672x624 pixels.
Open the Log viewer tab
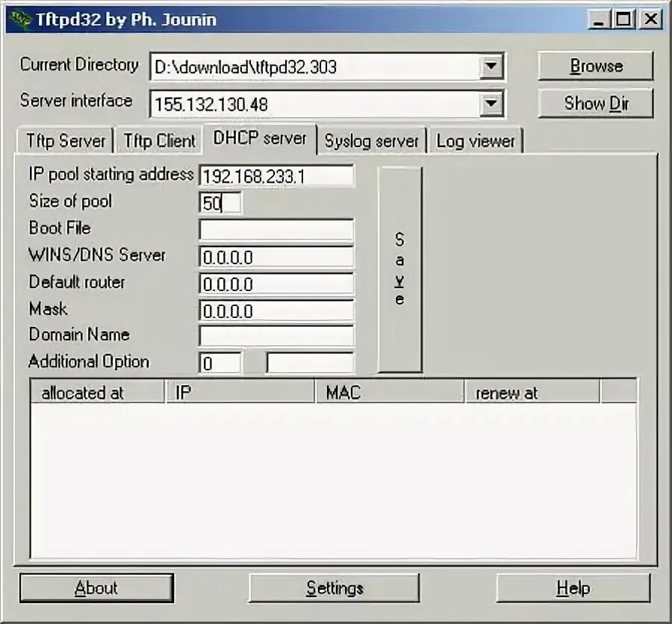pos(475,140)
